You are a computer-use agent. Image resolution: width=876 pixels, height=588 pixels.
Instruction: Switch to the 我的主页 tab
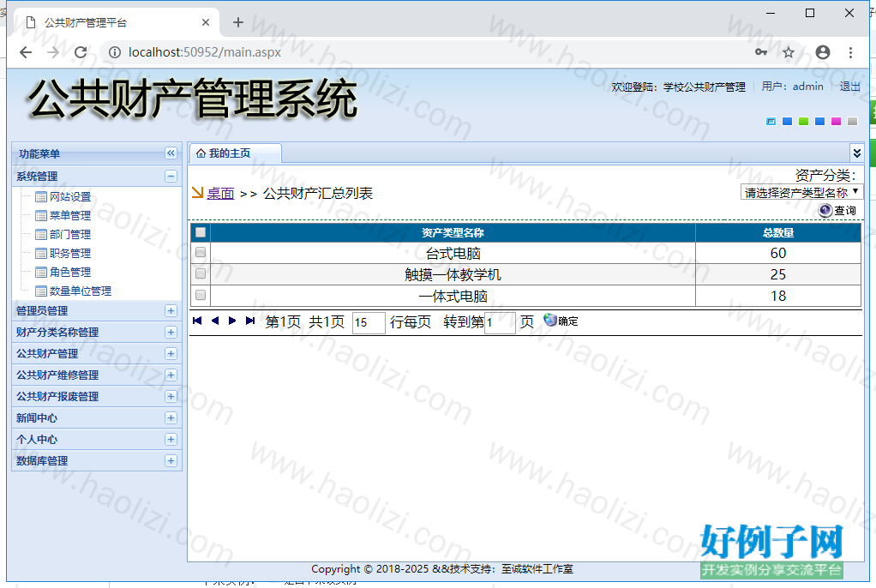(x=235, y=153)
